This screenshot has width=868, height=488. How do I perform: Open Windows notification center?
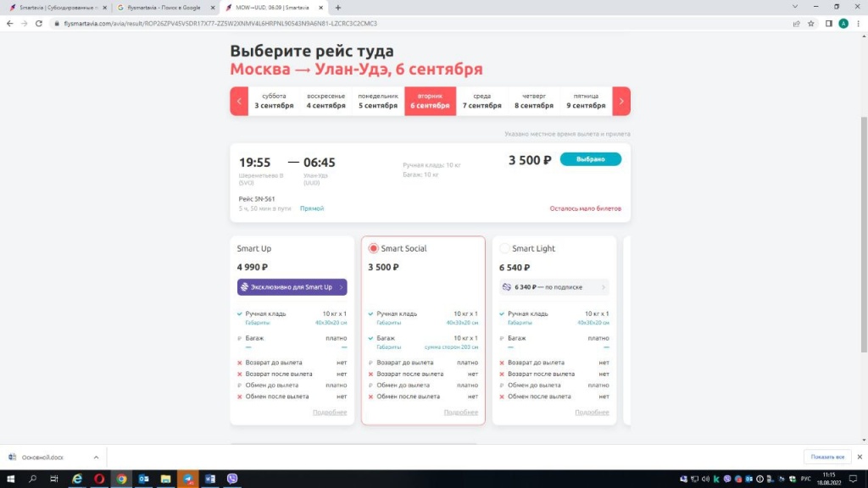853,479
